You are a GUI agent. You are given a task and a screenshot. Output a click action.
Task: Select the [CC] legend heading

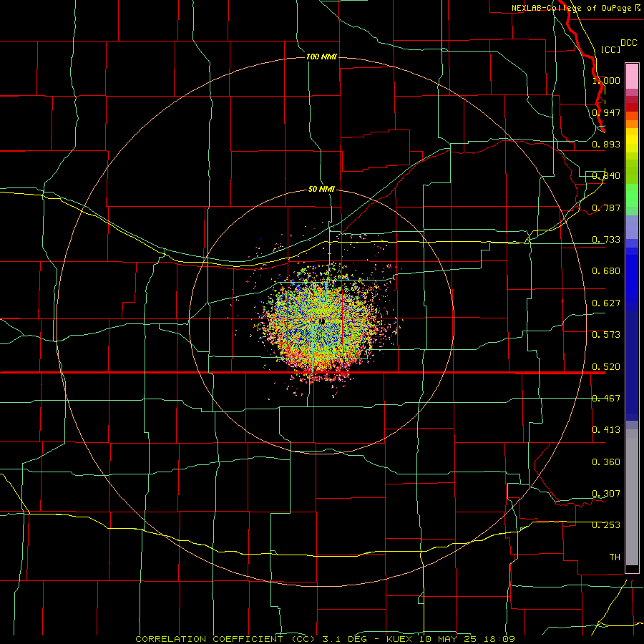[610, 49]
